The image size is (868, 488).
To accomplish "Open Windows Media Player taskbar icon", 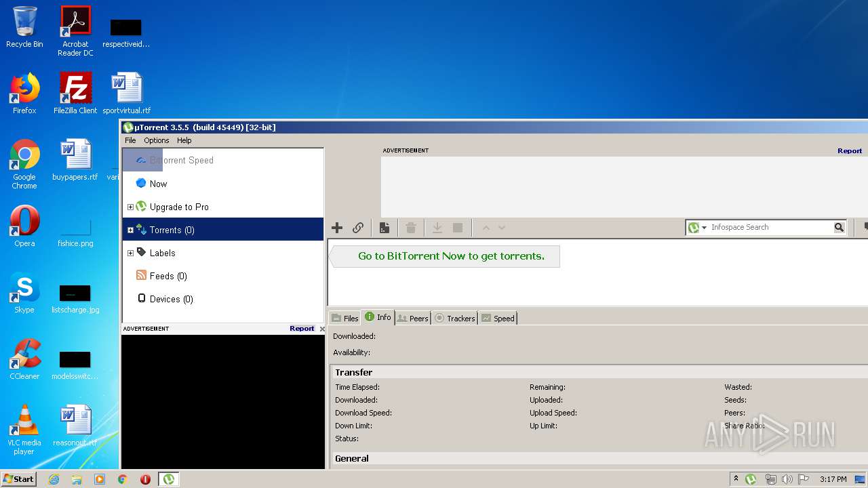I will coord(100,479).
